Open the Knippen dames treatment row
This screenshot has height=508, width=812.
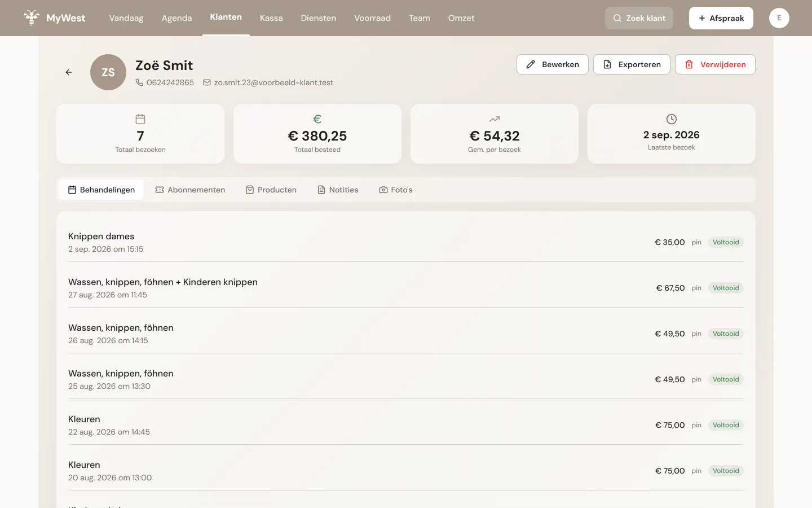point(406,242)
